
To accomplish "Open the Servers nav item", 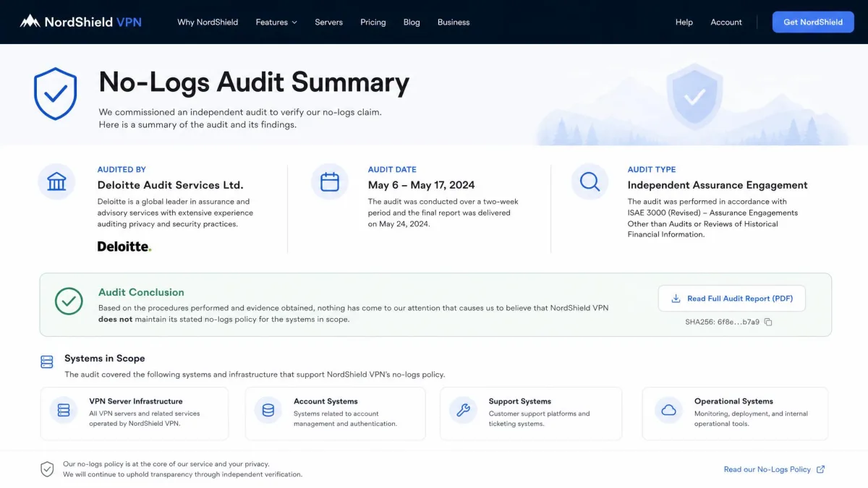I will pyautogui.click(x=328, y=22).
